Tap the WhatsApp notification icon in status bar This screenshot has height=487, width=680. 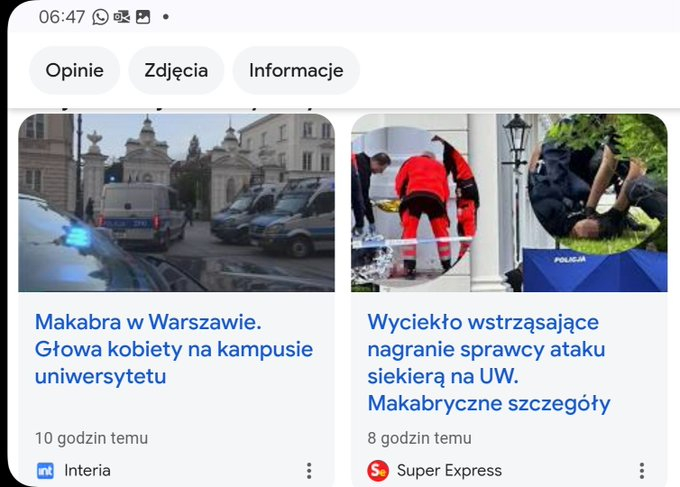point(100,17)
